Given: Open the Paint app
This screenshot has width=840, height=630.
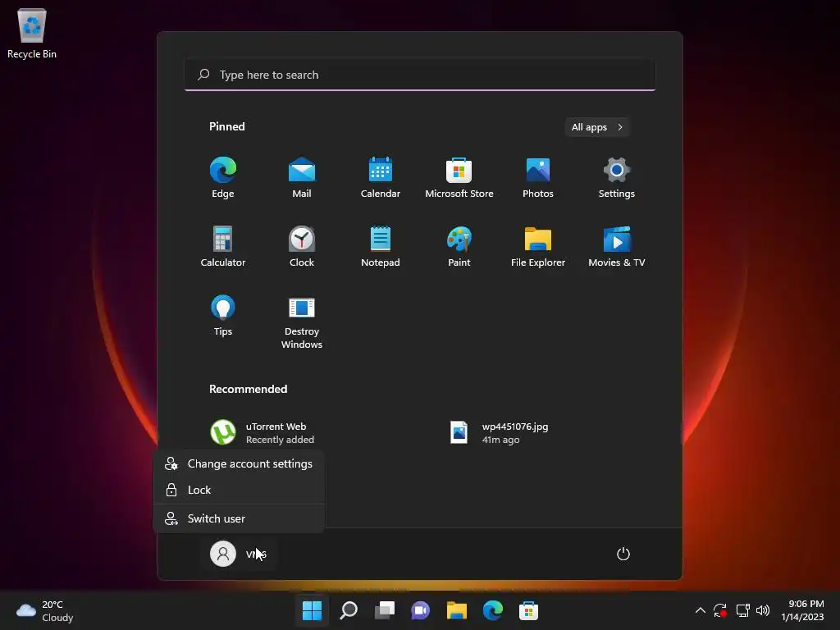Looking at the screenshot, I should pos(459,246).
